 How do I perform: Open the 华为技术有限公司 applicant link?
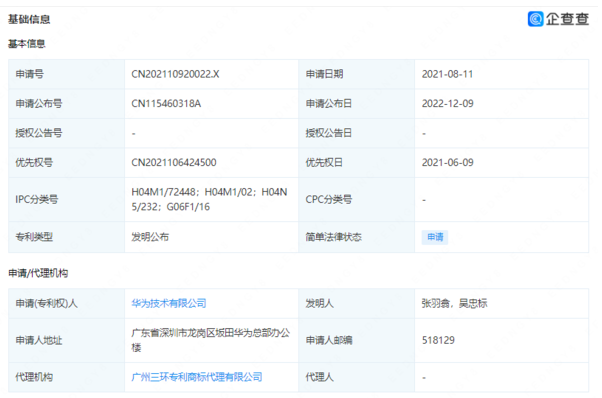[169, 304]
